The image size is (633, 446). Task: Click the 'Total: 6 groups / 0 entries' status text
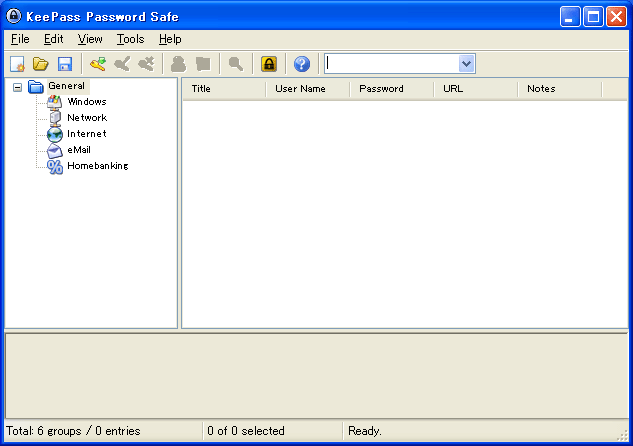click(73, 431)
